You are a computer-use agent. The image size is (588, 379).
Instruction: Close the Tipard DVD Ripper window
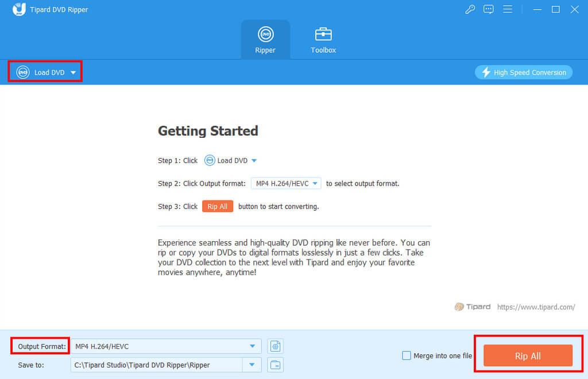point(574,9)
